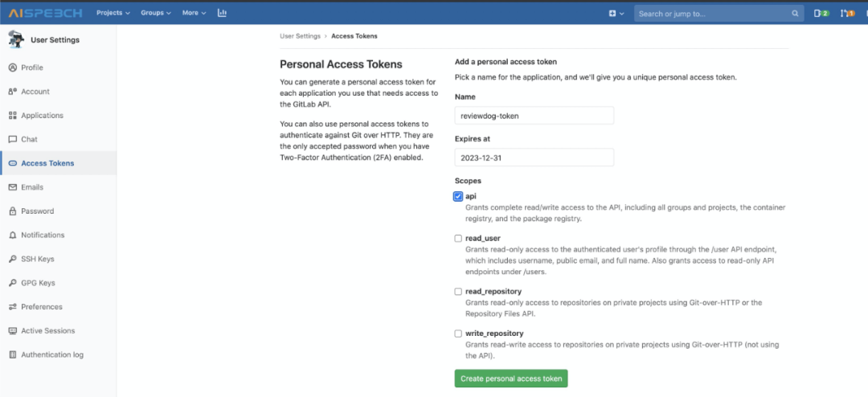Image resolution: width=868 pixels, height=397 pixels.
Task: Click the Notifications bell icon in sidebar
Action: point(13,235)
